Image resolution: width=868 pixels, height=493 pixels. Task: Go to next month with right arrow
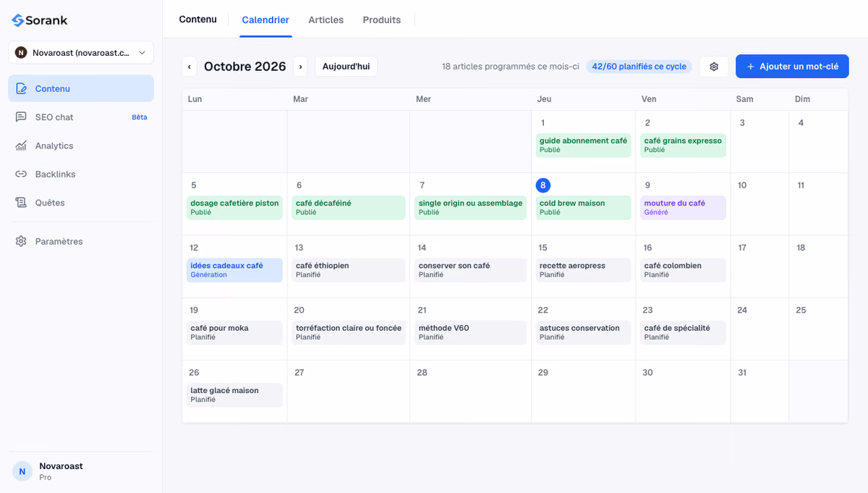tap(300, 67)
